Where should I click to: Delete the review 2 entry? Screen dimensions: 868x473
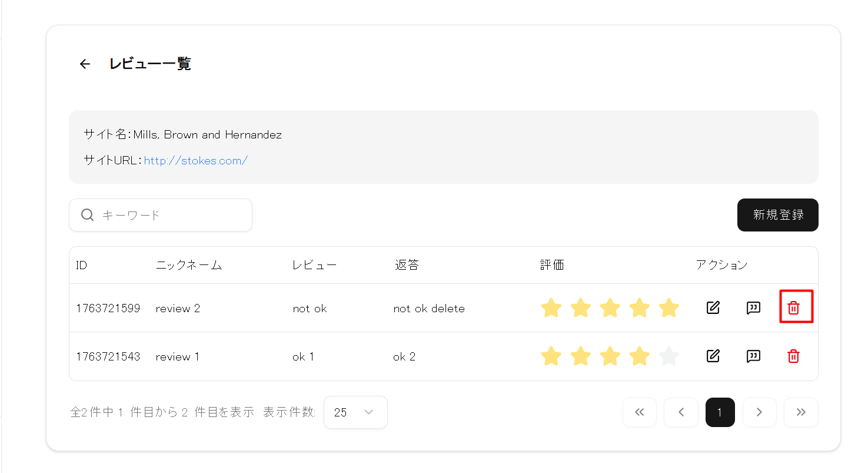(794, 307)
